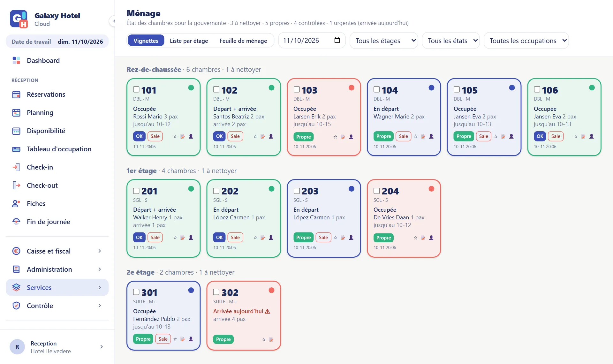Viewport: 613px width, 364px height.
Task: Expand the Administration menu
Action: point(57,269)
